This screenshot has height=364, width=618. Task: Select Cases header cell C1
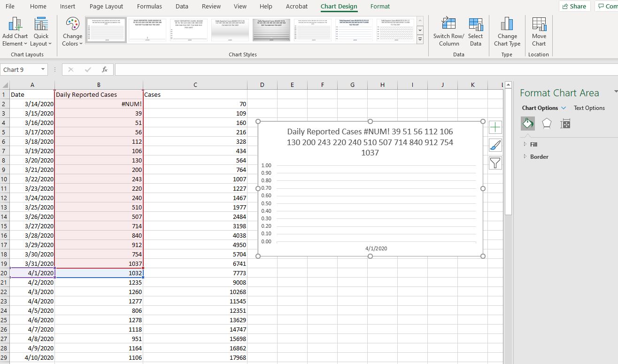(x=195, y=94)
